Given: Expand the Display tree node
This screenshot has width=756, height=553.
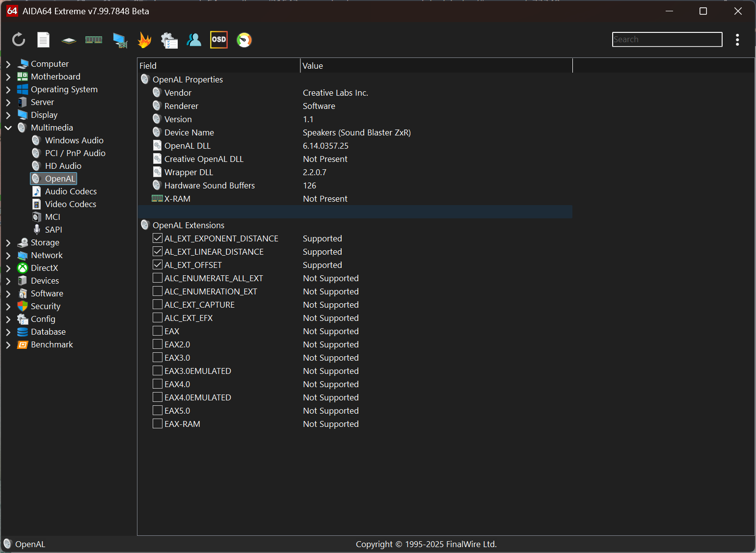Looking at the screenshot, I should 8,115.
